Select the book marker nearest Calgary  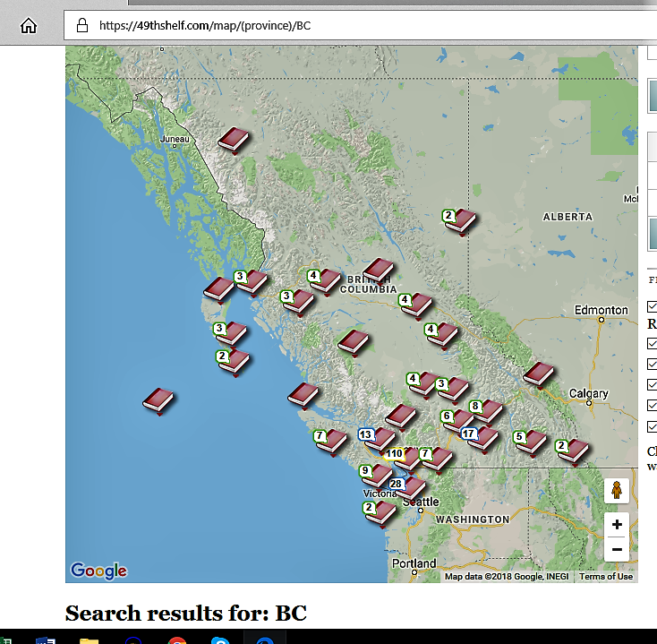538,374
